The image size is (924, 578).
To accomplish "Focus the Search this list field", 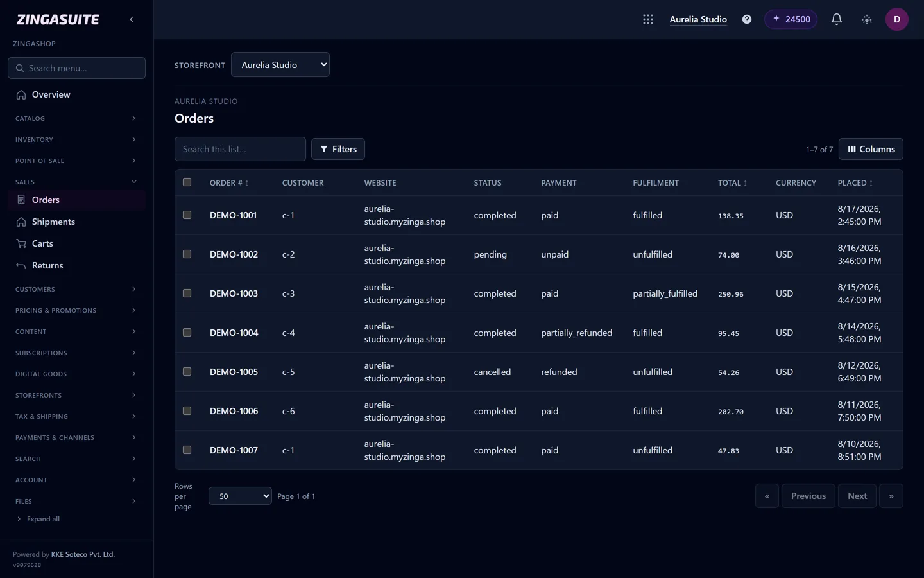I will point(240,149).
